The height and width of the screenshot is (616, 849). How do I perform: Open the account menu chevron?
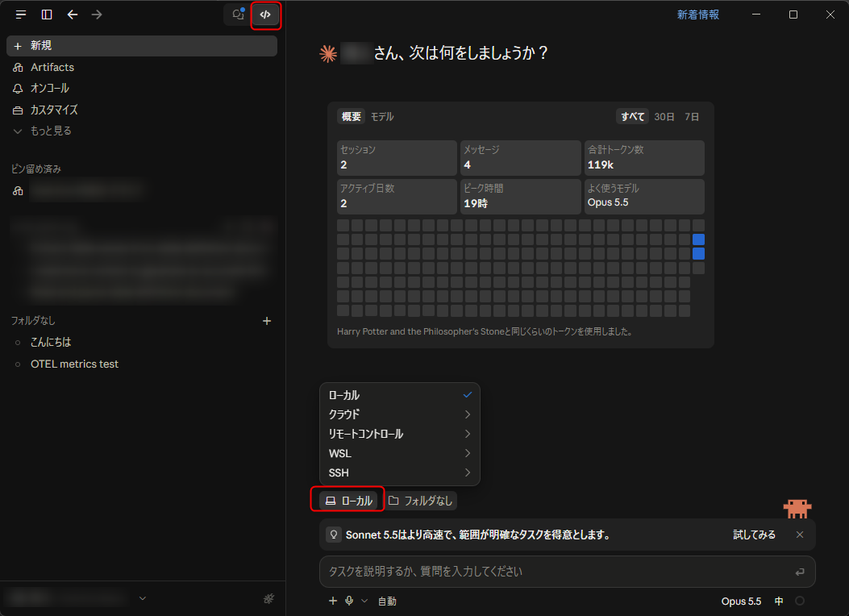tap(143, 598)
